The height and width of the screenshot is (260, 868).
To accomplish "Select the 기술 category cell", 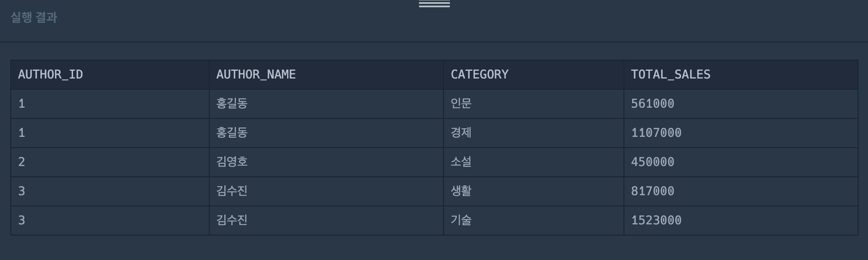I will [x=461, y=221].
